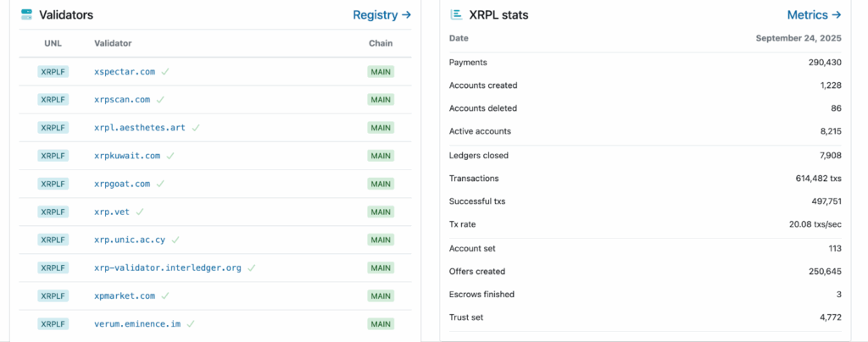Click the checkmark after xrpl.aesthetes.art
The width and height of the screenshot is (868, 342).
point(196,128)
